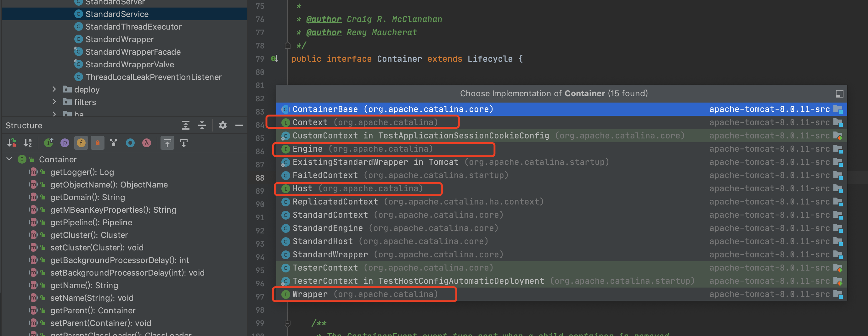This screenshot has width=868, height=336.
Task: Choose FailedContext implementation
Action: (x=561, y=175)
